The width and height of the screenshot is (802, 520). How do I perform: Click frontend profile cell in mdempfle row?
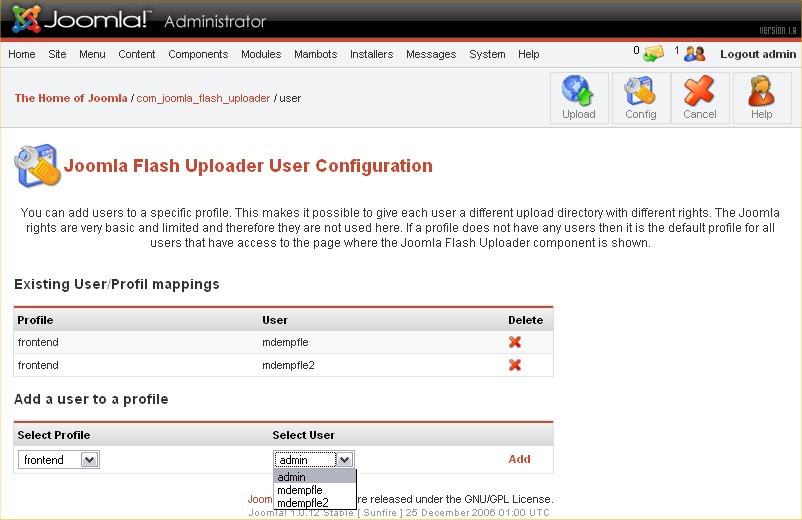pos(38,342)
